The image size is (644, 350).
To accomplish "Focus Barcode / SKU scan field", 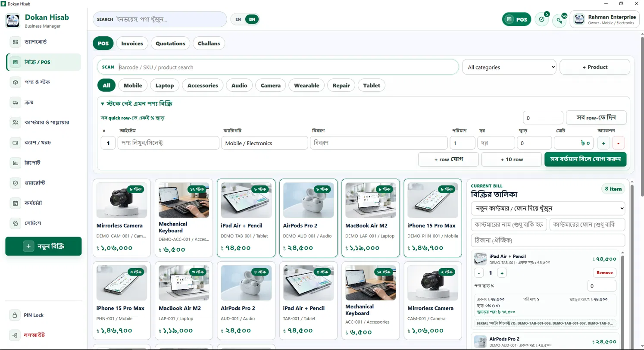I will 278,67.
